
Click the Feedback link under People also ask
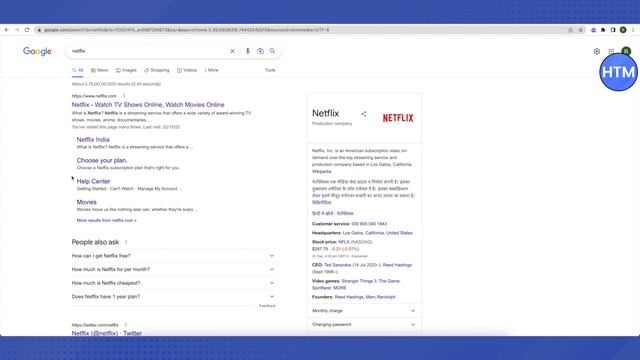[x=267, y=306]
